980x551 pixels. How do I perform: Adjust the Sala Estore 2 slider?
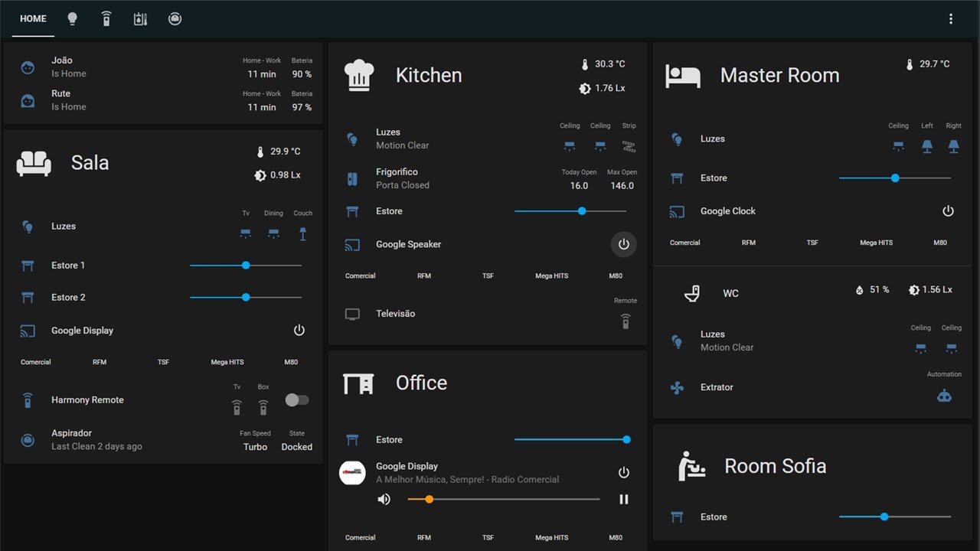click(246, 298)
